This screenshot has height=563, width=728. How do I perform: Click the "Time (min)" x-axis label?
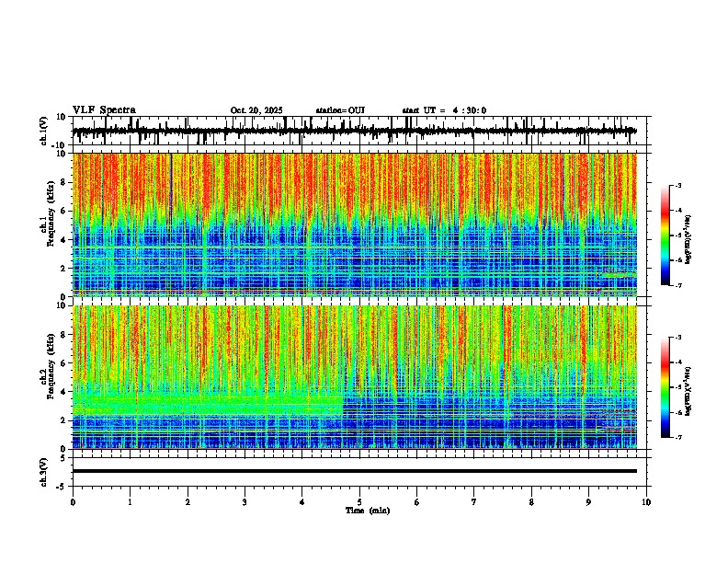pyautogui.click(x=368, y=511)
